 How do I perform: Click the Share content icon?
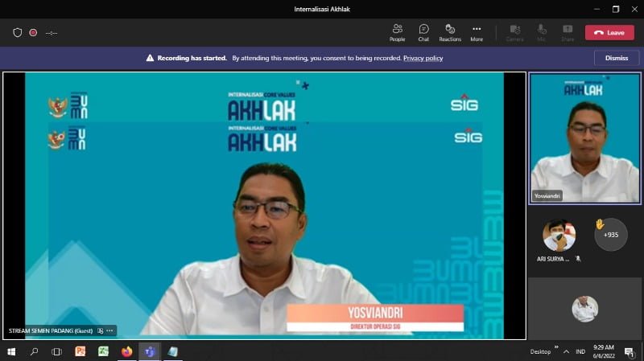[568, 32]
